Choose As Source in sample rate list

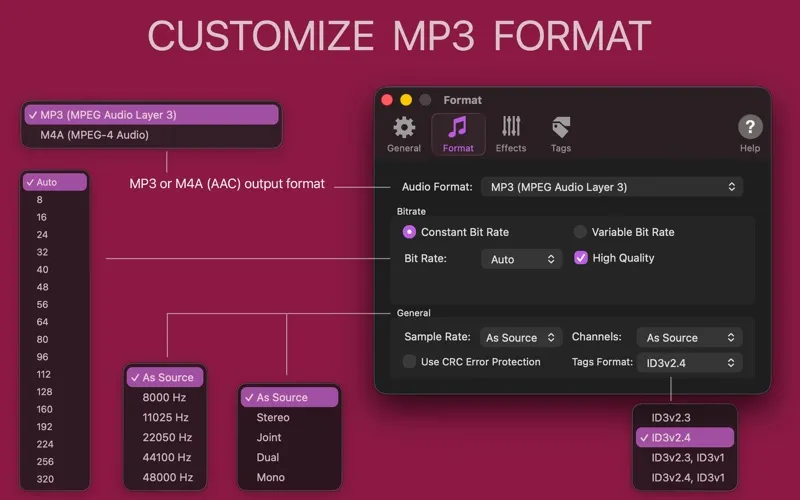tap(165, 377)
